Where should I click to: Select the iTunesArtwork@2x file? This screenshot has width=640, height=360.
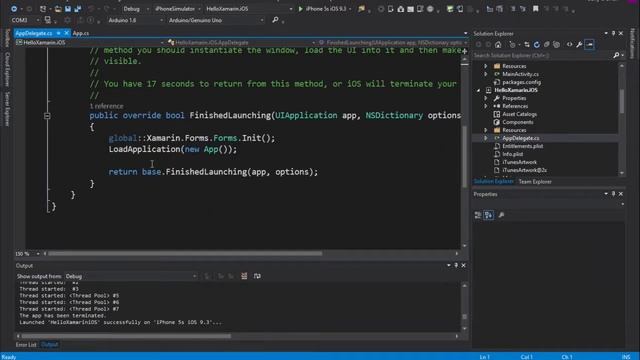524,170
